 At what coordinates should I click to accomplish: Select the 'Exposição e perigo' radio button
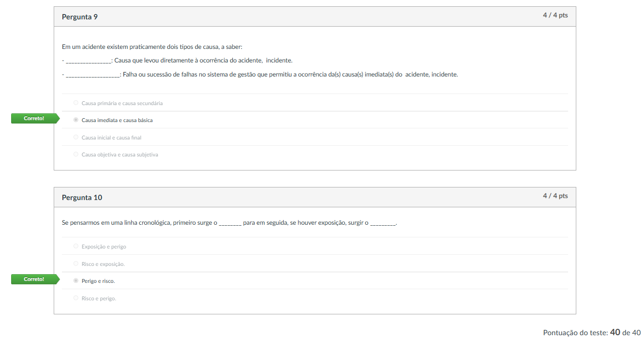click(x=76, y=246)
